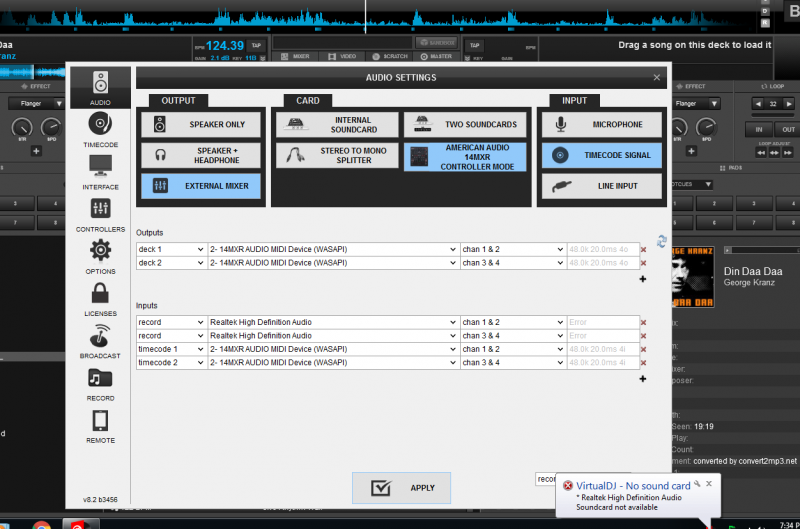Add an effect slot on right deck
Viewport: 800px width, 529px height.
coord(691,151)
